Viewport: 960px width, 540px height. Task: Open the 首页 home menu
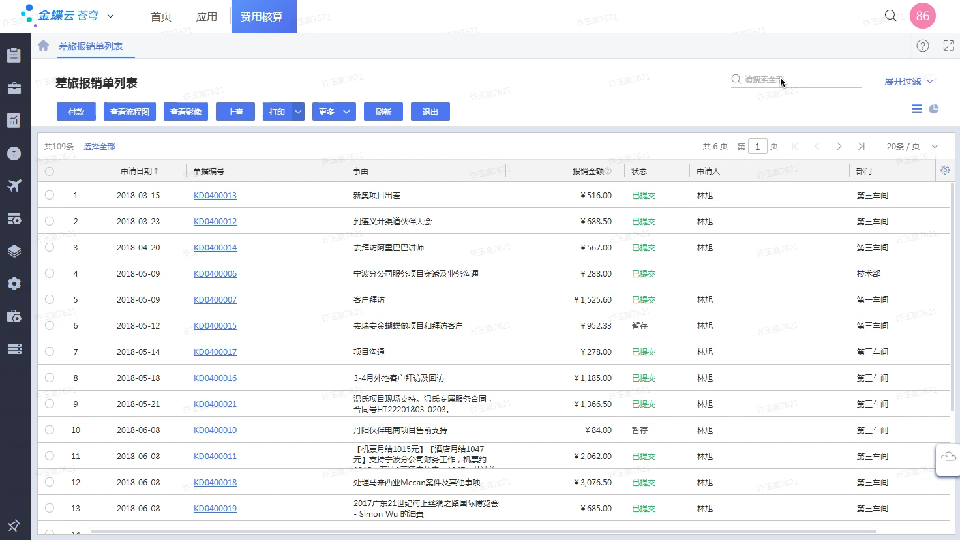[161, 17]
